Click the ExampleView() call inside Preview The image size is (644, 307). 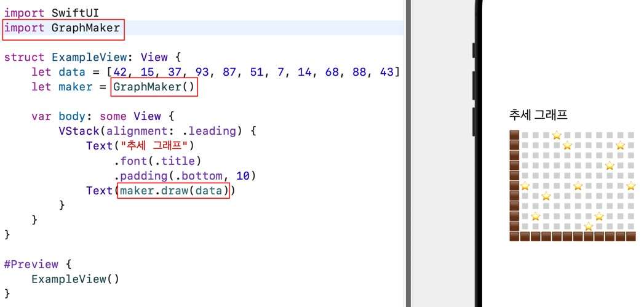[x=75, y=279]
